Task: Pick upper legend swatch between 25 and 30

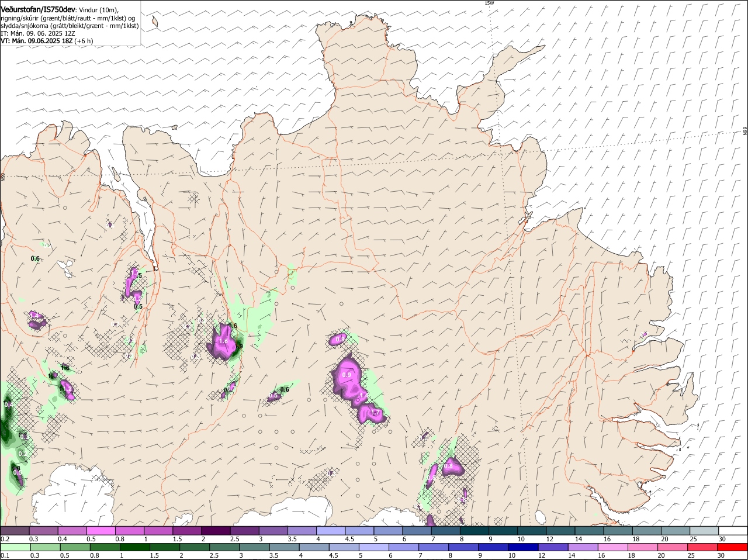Action: (703, 530)
